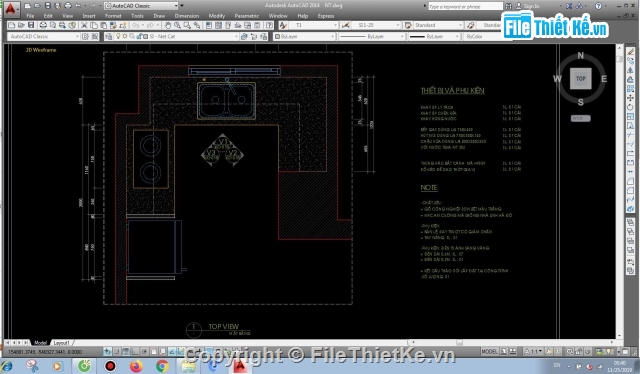Click the Pan hand tool icon
Screen dimensions: 640x374
pos(168,25)
